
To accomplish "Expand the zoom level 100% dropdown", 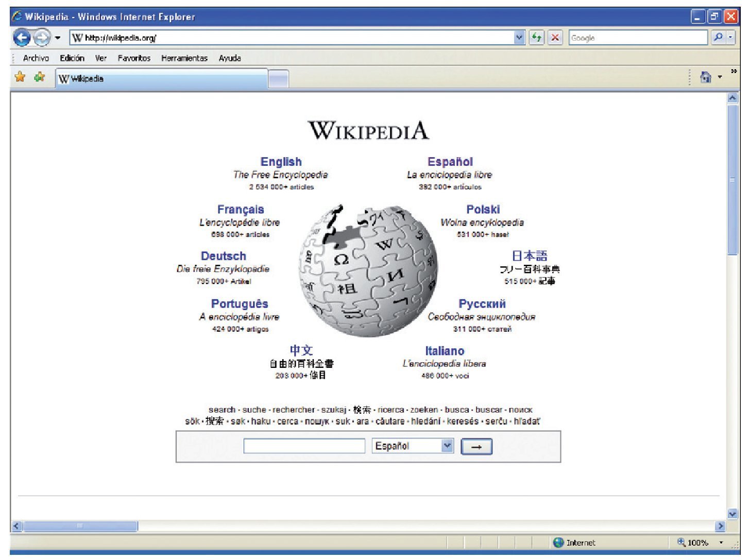I will tap(721, 542).
